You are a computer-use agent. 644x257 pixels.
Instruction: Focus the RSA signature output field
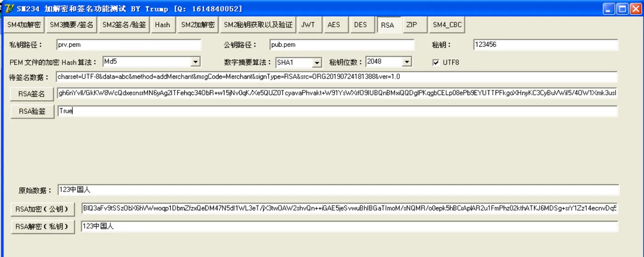pos(337,93)
